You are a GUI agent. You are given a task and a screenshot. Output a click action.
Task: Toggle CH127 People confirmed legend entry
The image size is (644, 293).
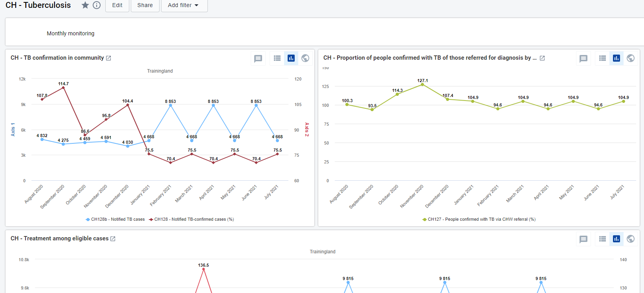(479, 220)
